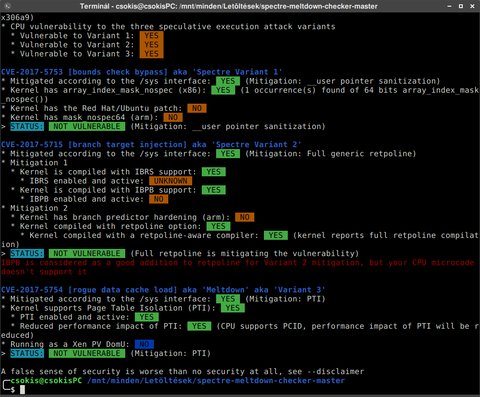480x397 pixels.
Task: Click NO badge for 'mask_nospec64 (arm)'
Action: coord(173,117)
